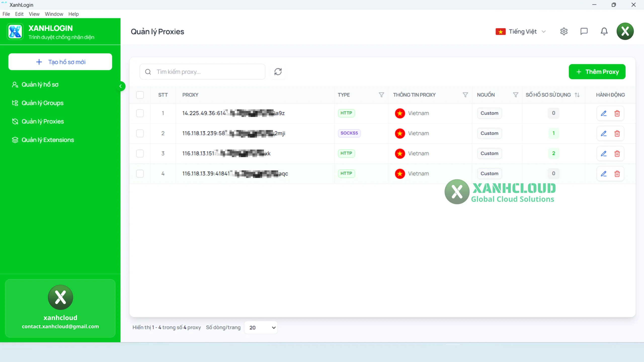Sort by Số hồ sơ sử dụng
644x362 pixels.
(577, 95)
